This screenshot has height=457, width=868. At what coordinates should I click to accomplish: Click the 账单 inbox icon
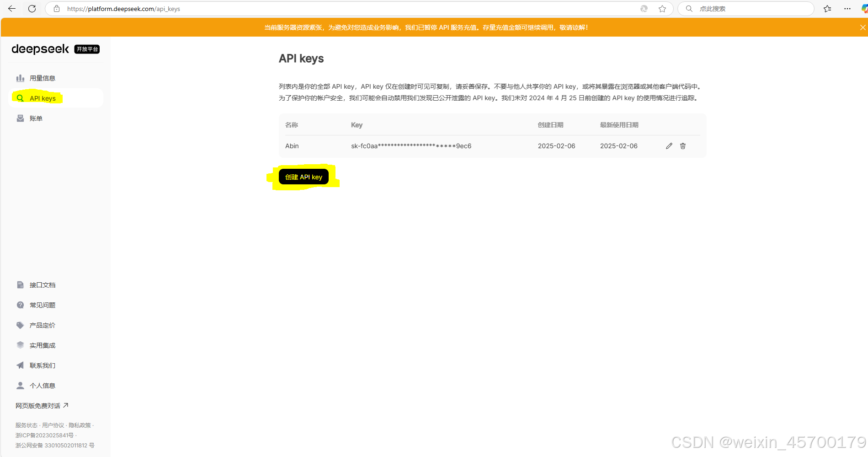pyautogui.click(x=20, y=118)
